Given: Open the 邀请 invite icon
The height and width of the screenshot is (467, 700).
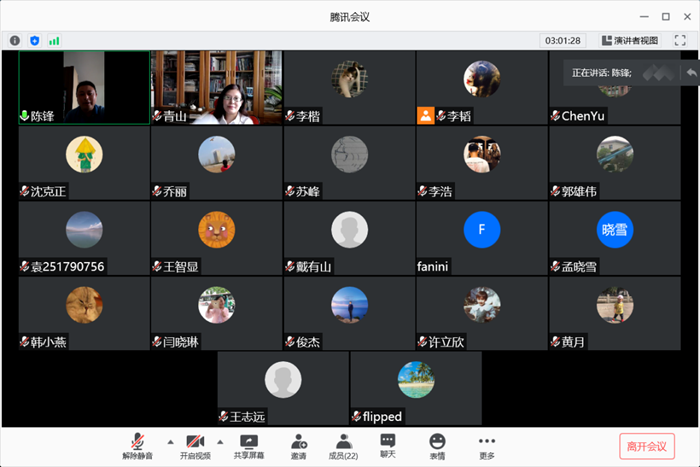Looking at the screenshot, I should pos(298,446).
